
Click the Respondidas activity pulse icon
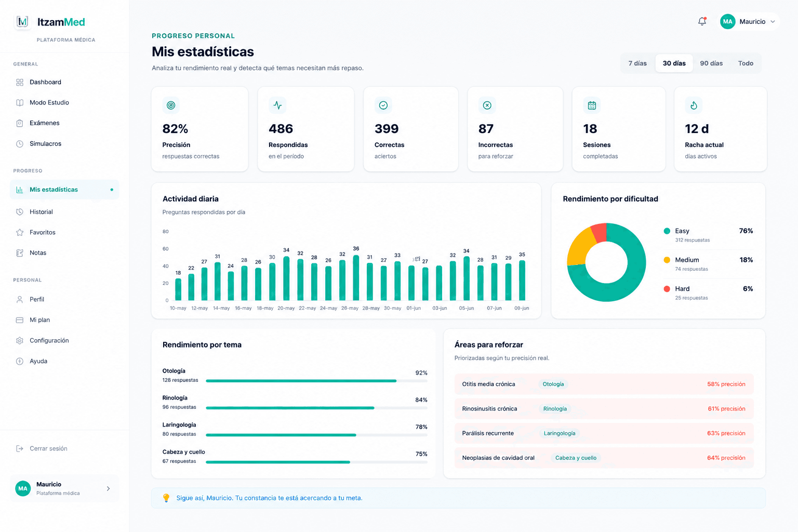[x=277, y=105]
